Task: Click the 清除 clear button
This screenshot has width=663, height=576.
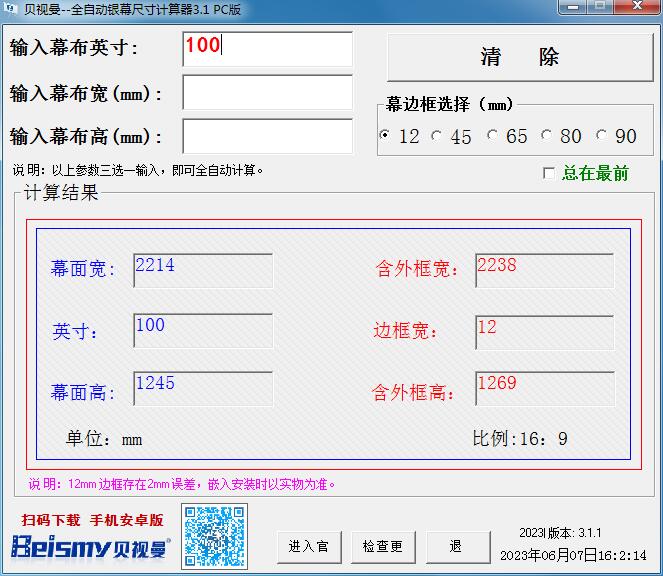Action: (x=521, y=57)
